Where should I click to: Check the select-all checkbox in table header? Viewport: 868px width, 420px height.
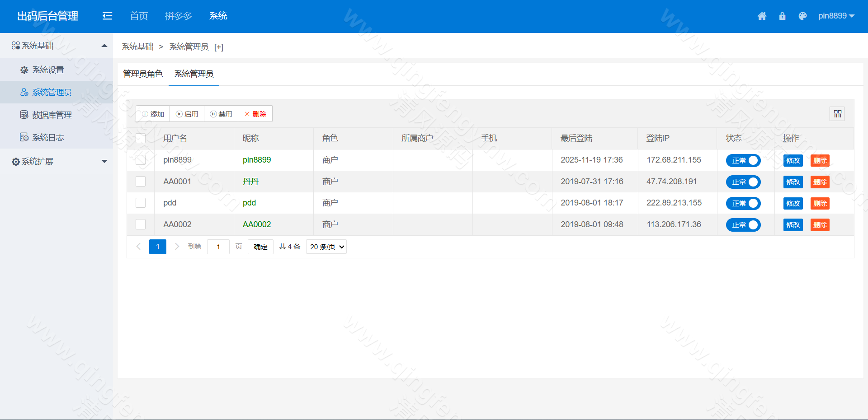141,138
